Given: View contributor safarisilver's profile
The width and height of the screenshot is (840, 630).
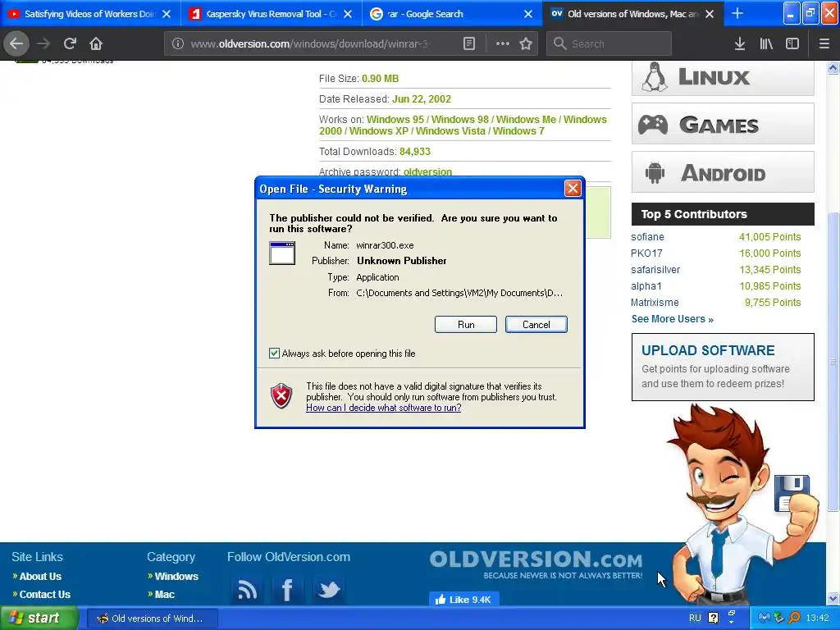Looking at the screenshot, I should click(655, 270).
